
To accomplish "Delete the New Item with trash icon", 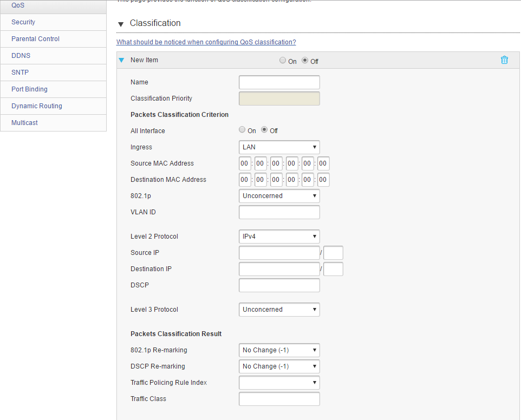I will [504, 60].
